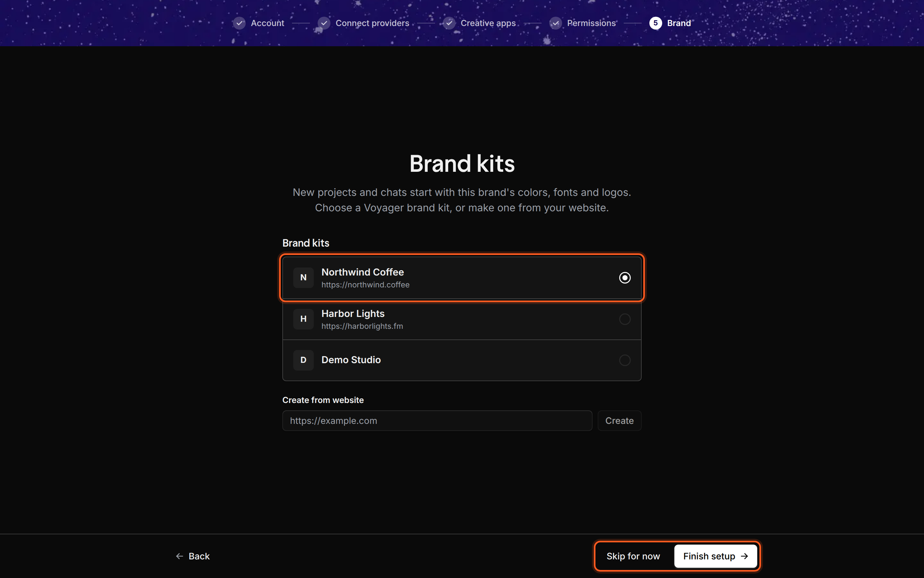Go to the Permissions step
924x578 pixels.
(x=591, y=23)
